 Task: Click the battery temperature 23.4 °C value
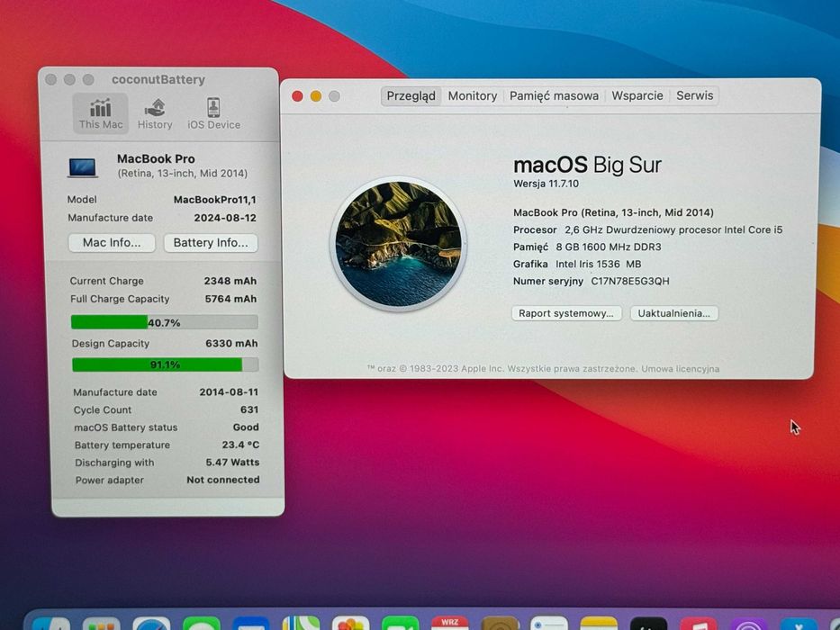240,445
